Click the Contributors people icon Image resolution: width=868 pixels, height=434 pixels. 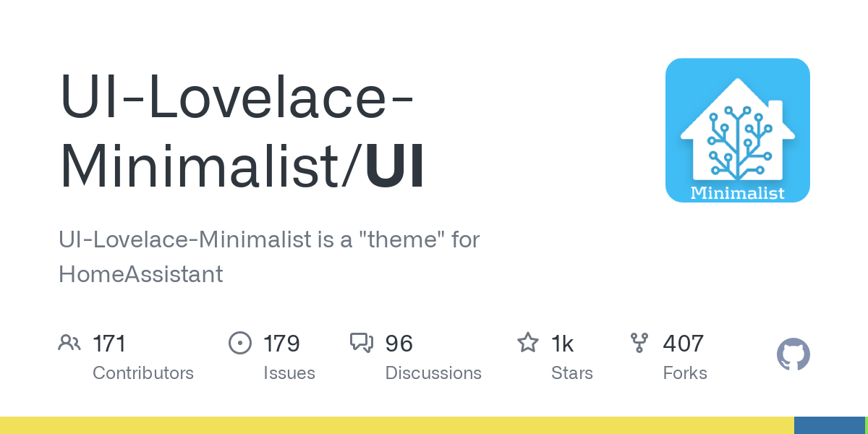click(x=69, y=343)
